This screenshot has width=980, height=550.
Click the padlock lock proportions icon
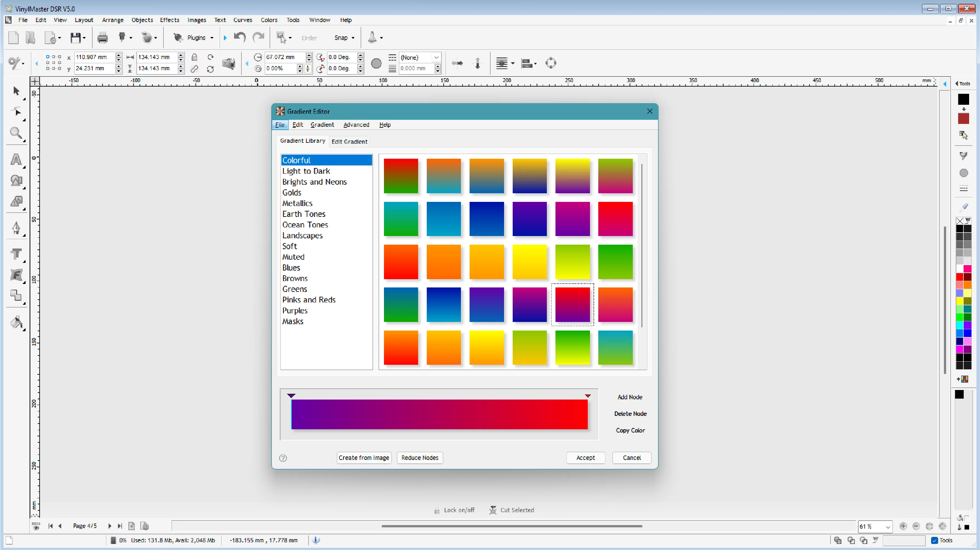[195, 57]
